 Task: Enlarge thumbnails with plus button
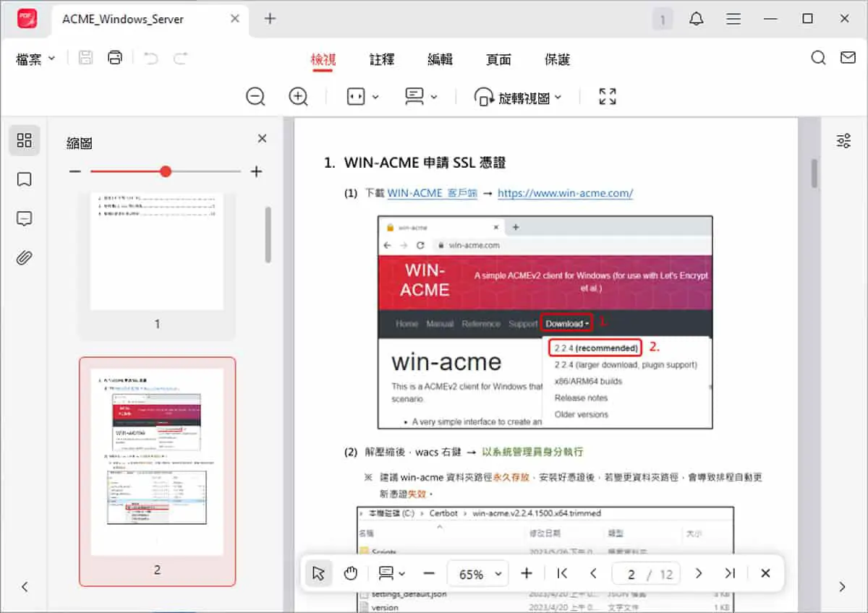click(255, 171)
